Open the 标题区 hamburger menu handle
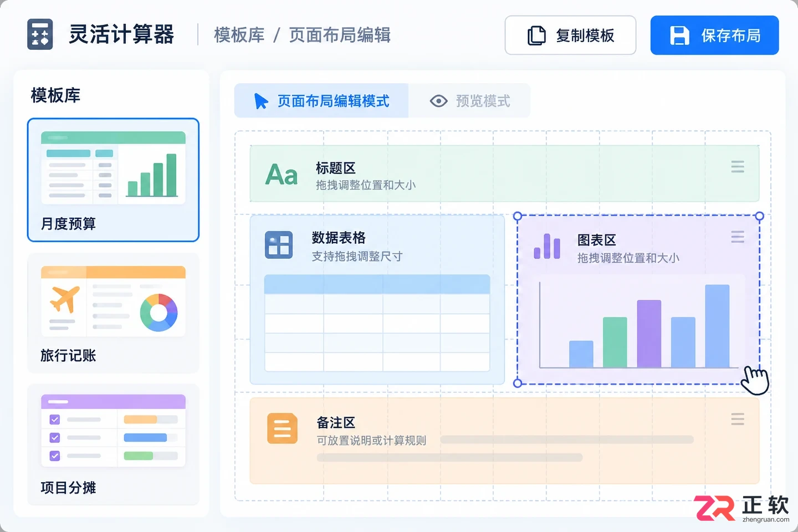Image resolution: width=798 pixels, height=532 pixels. tap(738, 167)
